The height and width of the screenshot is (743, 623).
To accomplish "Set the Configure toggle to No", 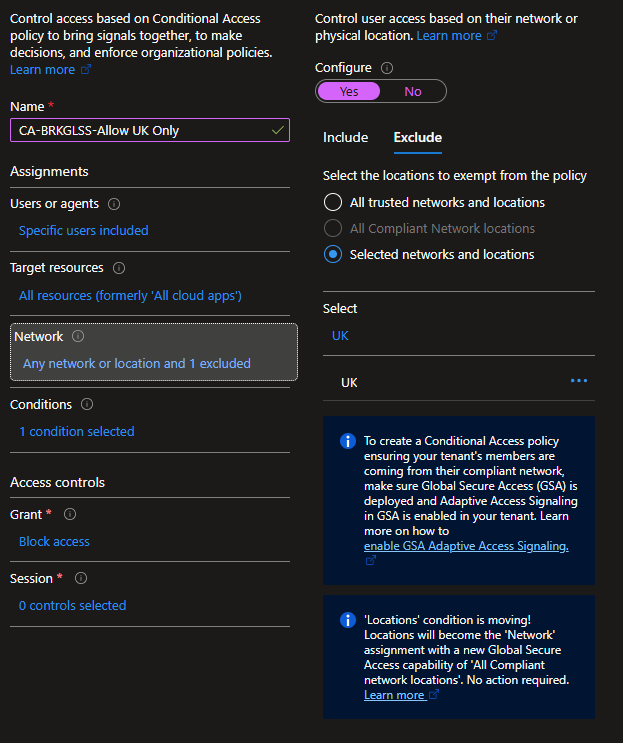I will 413,91.
